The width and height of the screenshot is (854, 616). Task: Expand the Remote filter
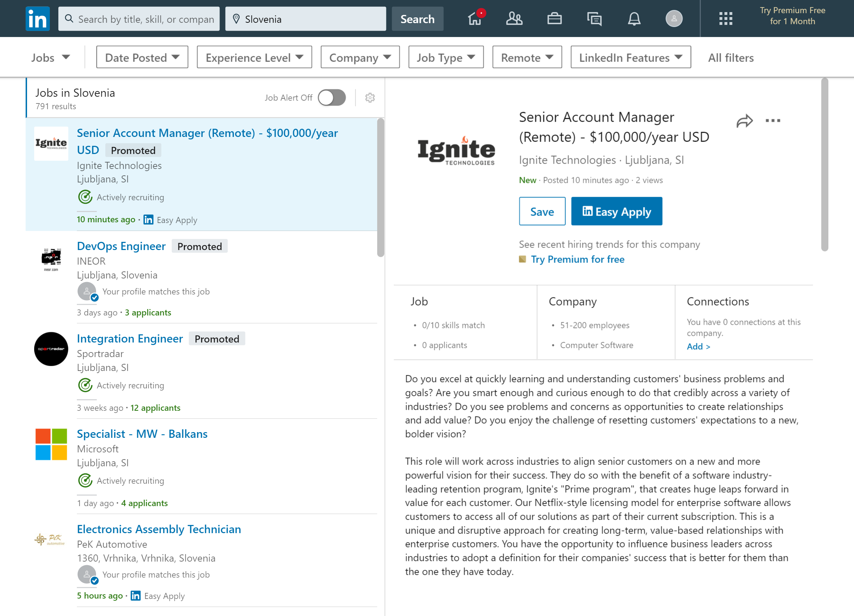click(527, 57)
